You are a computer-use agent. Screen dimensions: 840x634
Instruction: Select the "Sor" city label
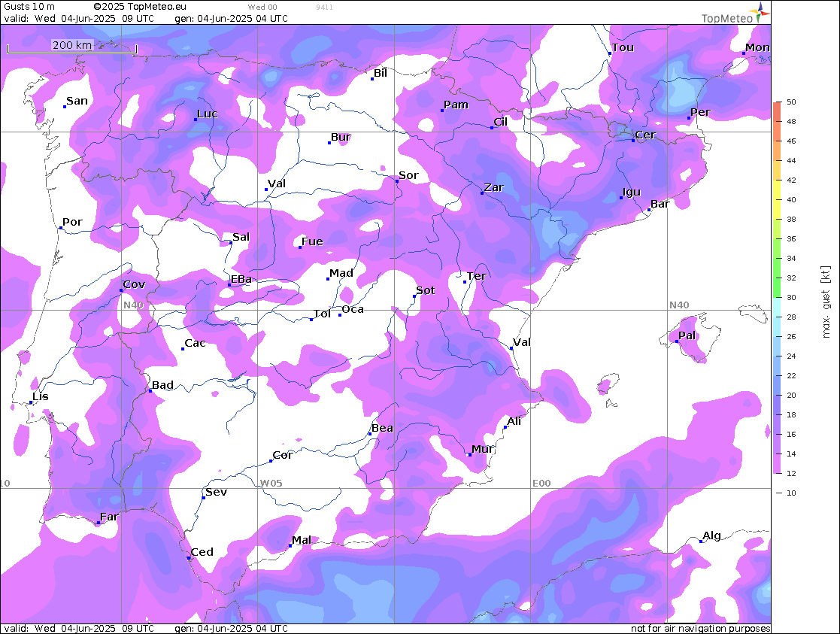point(408,175)
